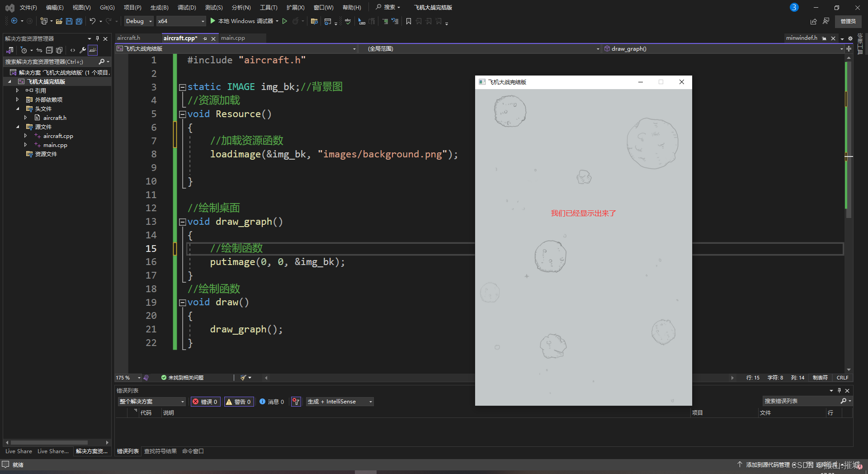Toggle the Errors 0 filter button

(205, 402)
